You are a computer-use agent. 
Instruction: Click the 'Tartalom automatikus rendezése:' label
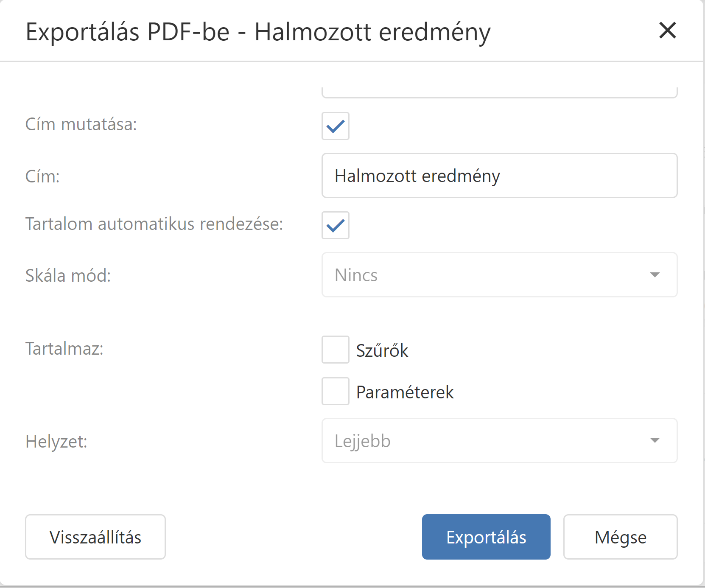pyautogui.click(x=154, y=224)
